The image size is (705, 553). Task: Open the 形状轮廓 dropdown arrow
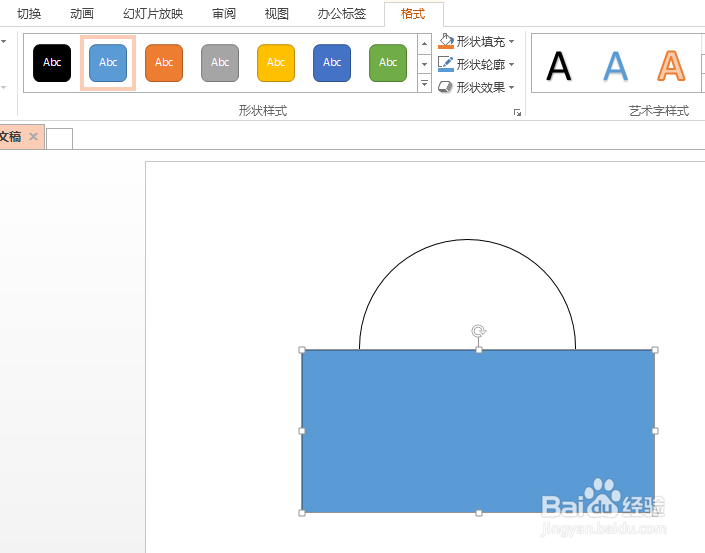click(x=512, y=65)
